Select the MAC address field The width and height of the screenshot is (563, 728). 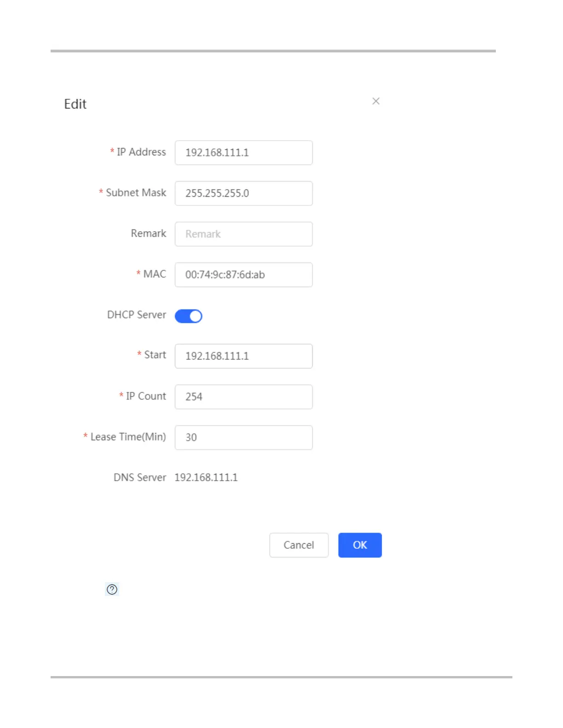pyautogui.click(x=244, y=275)
